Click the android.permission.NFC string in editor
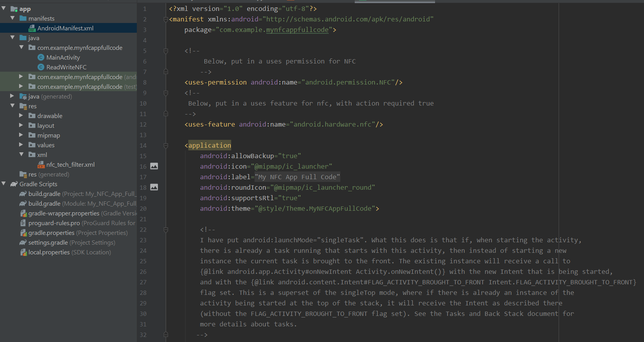Image resolution: width=644 pixels, height=342 pixels. pyautogui.click(x=348, y=83)
